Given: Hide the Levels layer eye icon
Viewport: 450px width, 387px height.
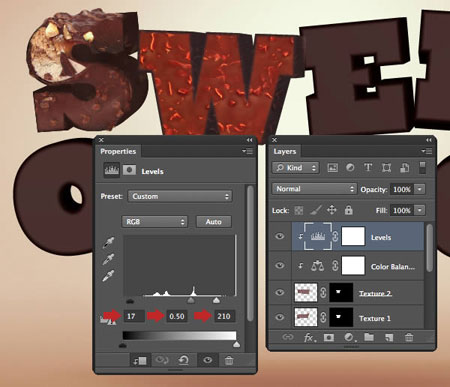Looking at the screenshot, I should tap(280, 236).
